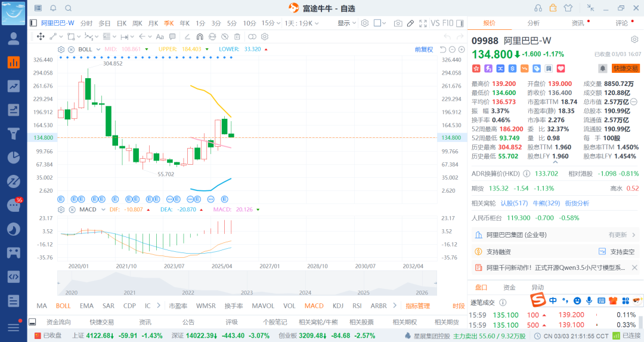644x342 pixels.
Task: Open 指标管理 indicator management link
Action: 417,306
